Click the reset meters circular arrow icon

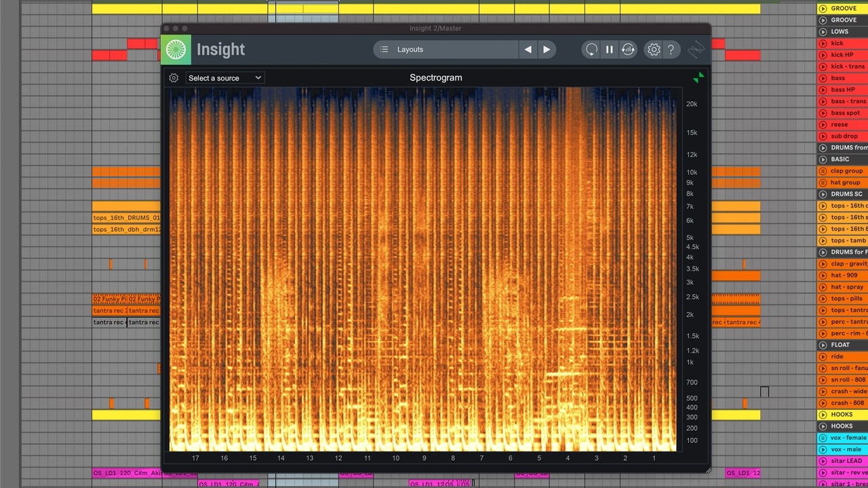pos(591,49)
